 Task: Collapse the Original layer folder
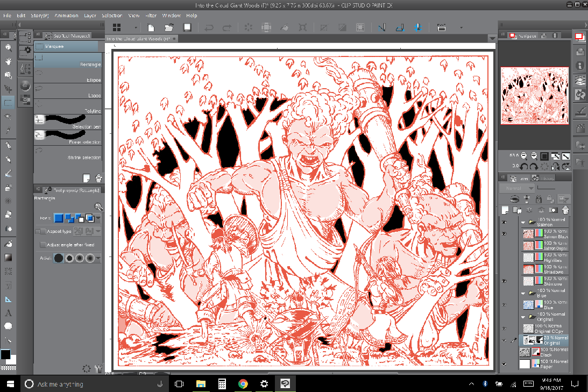(x=523, y=317)
